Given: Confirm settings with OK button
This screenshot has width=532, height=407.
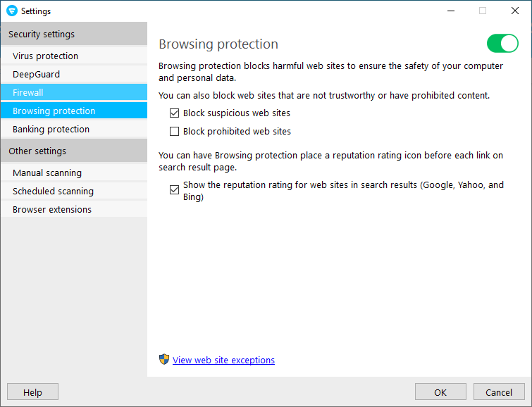Looking at the screenshot, I should point(440,392).
